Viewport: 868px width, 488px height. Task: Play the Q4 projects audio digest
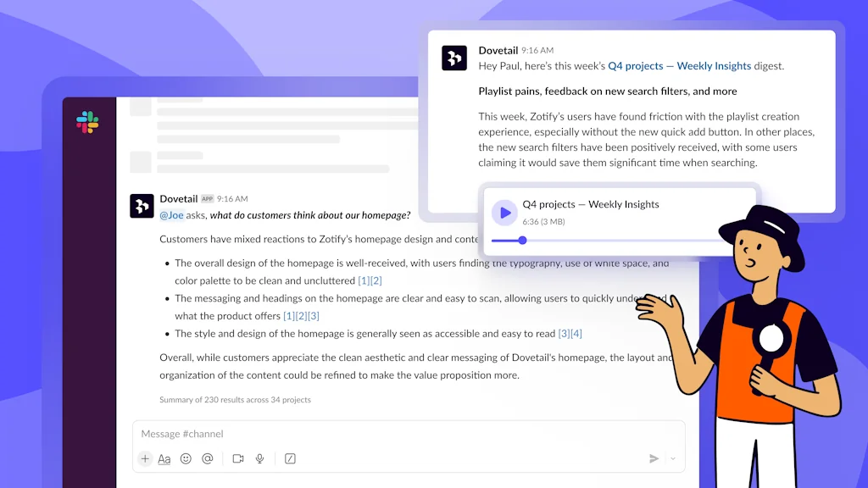[506, 213]
